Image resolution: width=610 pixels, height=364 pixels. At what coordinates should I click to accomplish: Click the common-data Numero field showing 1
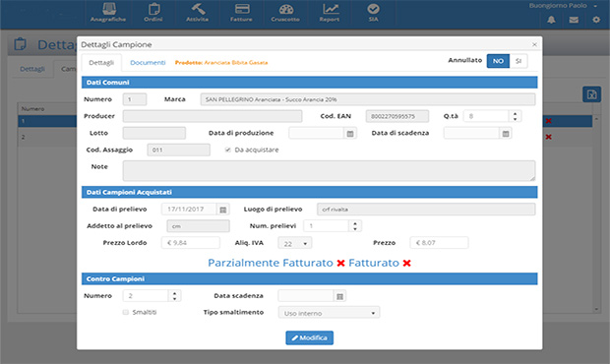click(135, 99)
